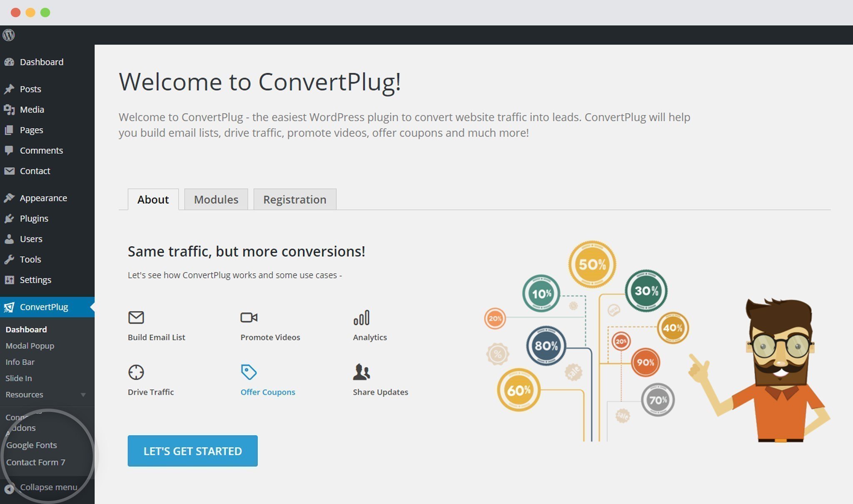Click the 80% badge in illustration
This screenshot has height=504, width=853.
tap(546, 345)
